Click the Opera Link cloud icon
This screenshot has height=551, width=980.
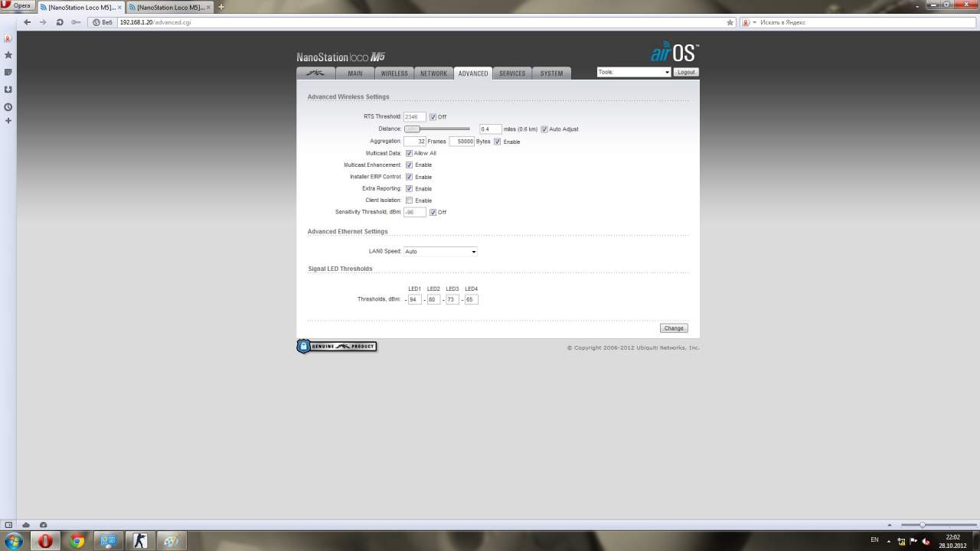click(26, 525)
